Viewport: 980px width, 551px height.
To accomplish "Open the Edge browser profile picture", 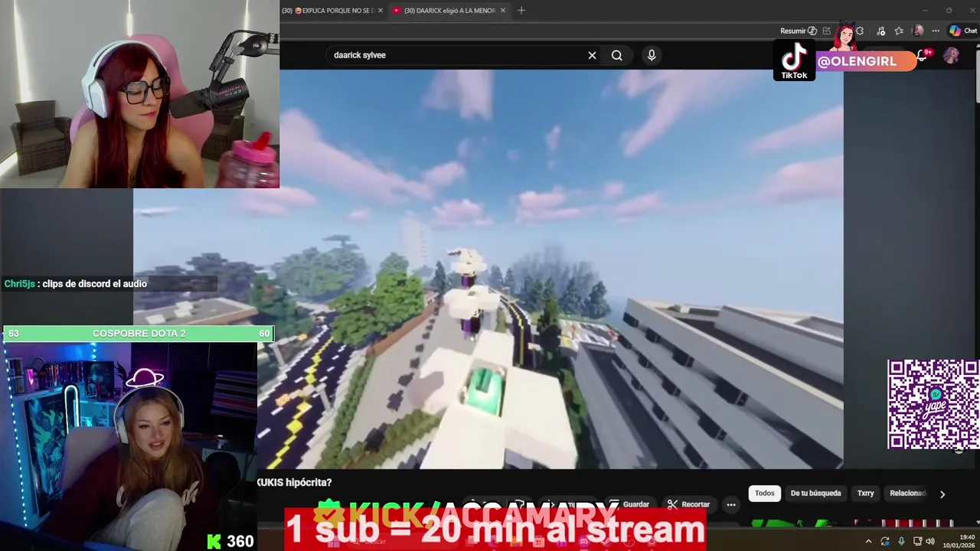I will 919,31.
